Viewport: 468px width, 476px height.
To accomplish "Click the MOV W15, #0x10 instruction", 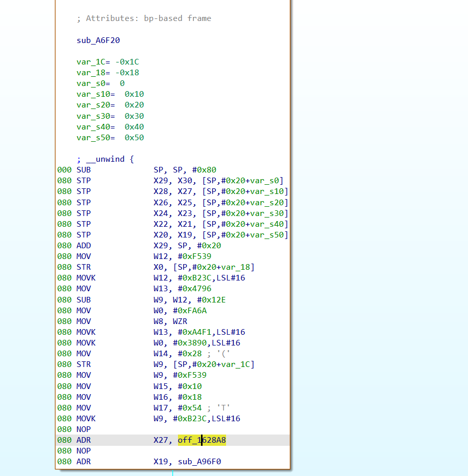I will tap(139, 386).
